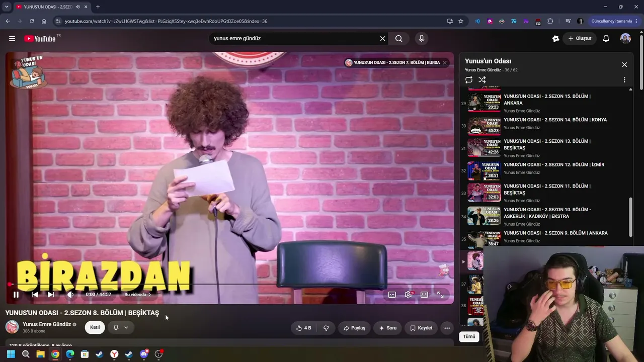Go to the YouTube home logo
Viewport: 644px width, 362px height.
click(x=40, y=39)
